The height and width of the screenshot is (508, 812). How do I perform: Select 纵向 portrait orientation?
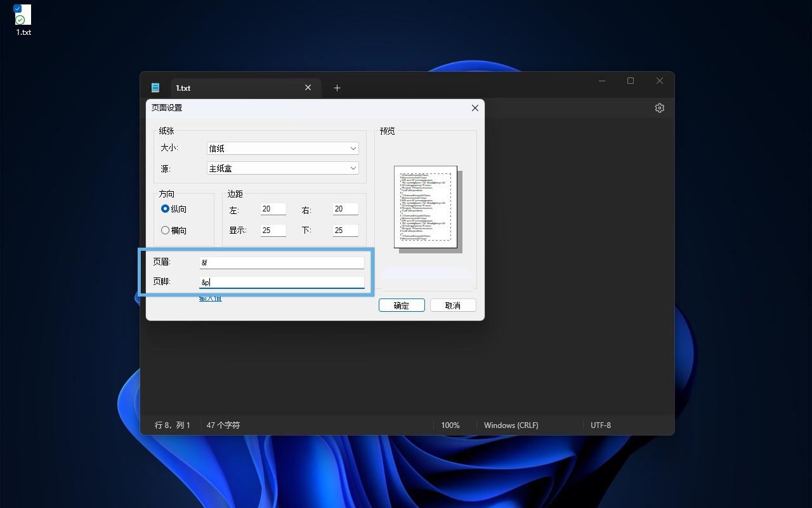click(x=166, y=209)
